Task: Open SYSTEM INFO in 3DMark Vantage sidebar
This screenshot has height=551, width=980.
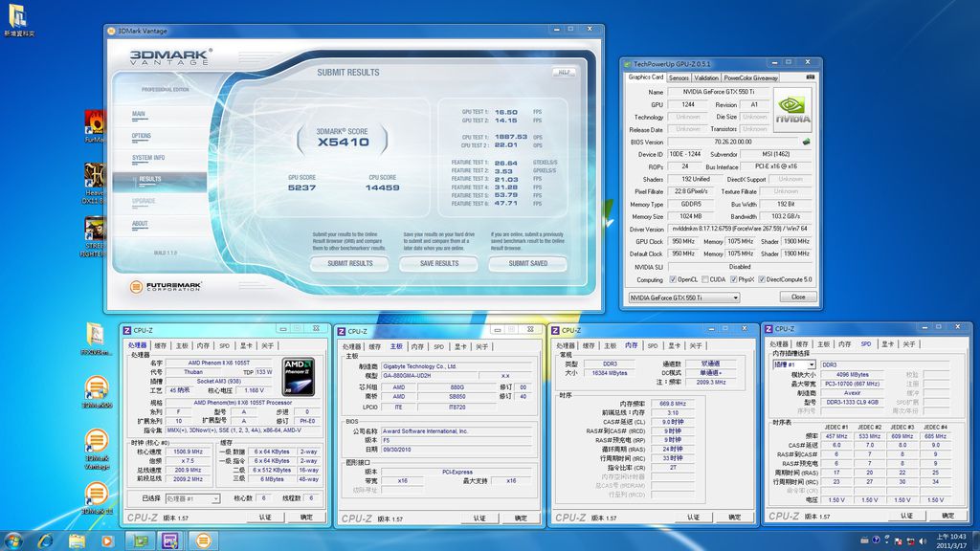Action: click(x=148, y=158)
